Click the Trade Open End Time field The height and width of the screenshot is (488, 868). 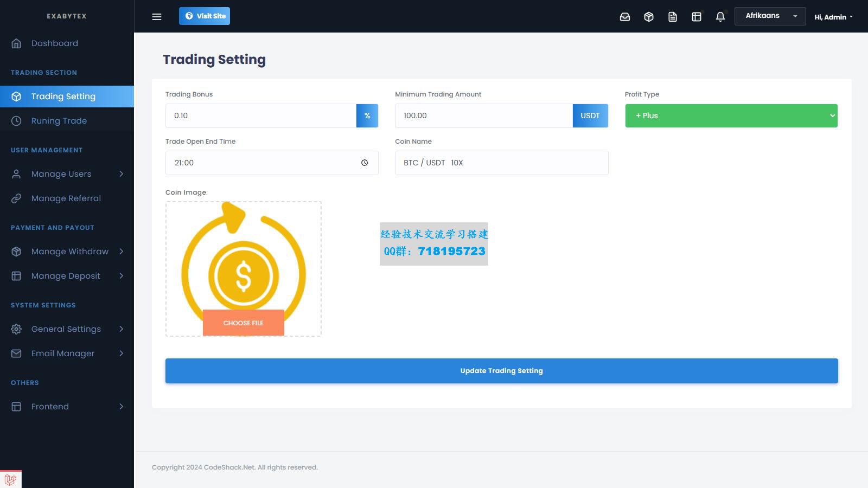point(272,163)
